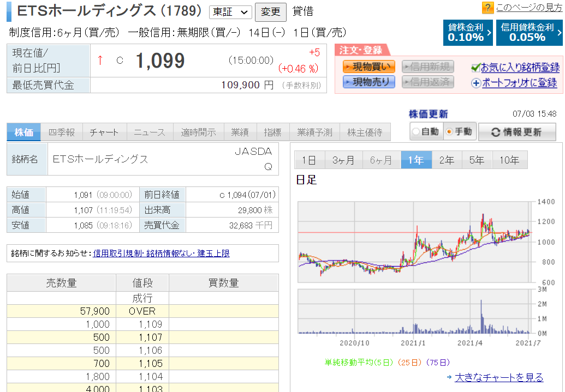The width and height of the screenshot is (565, 392).
Task: Switch to the 四季報 tab
Action: pyautogui.click(x=62, y=132)
